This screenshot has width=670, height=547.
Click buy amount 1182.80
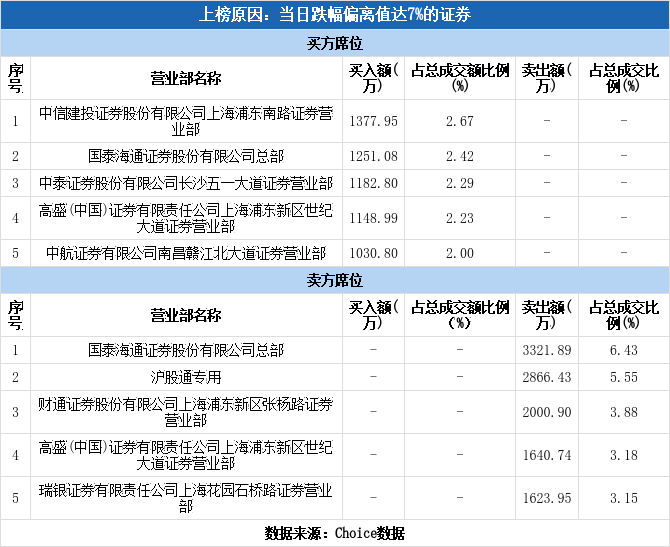373,183
